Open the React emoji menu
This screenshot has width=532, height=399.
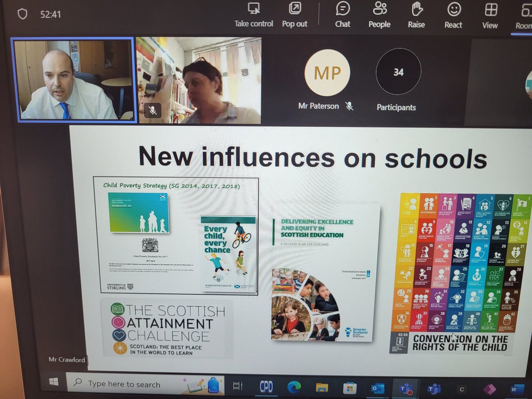[453, 16]
